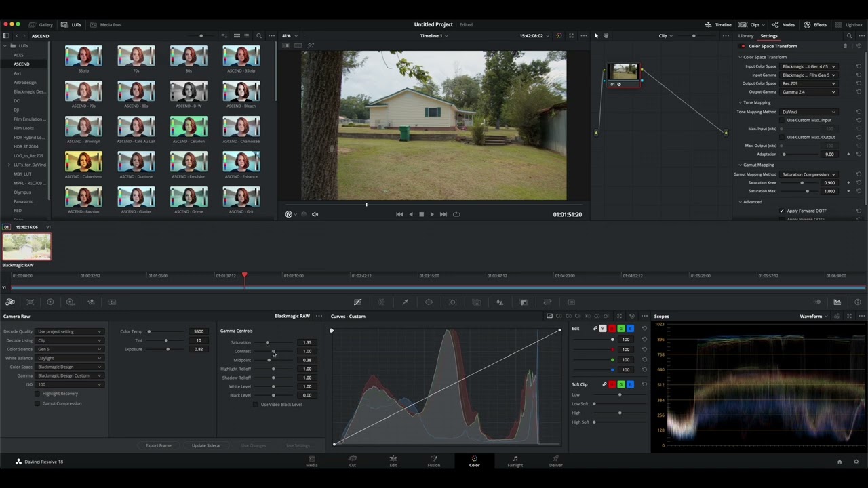Delete the Color Space Transform effect

(x=845, y=46)
